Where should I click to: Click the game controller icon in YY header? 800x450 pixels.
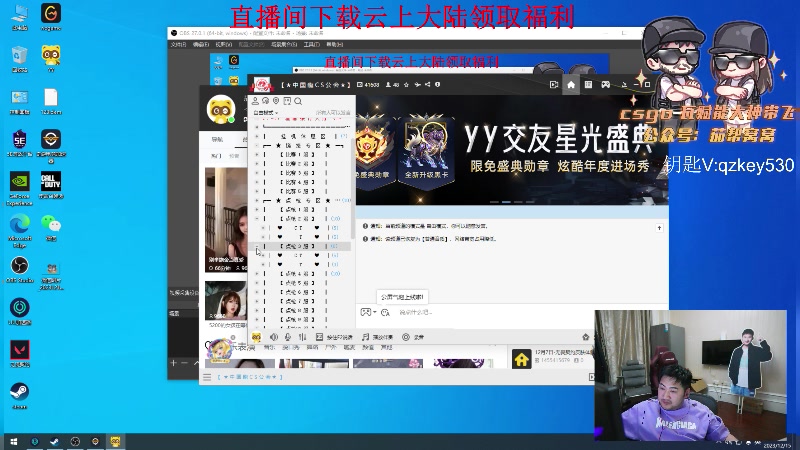605,85
